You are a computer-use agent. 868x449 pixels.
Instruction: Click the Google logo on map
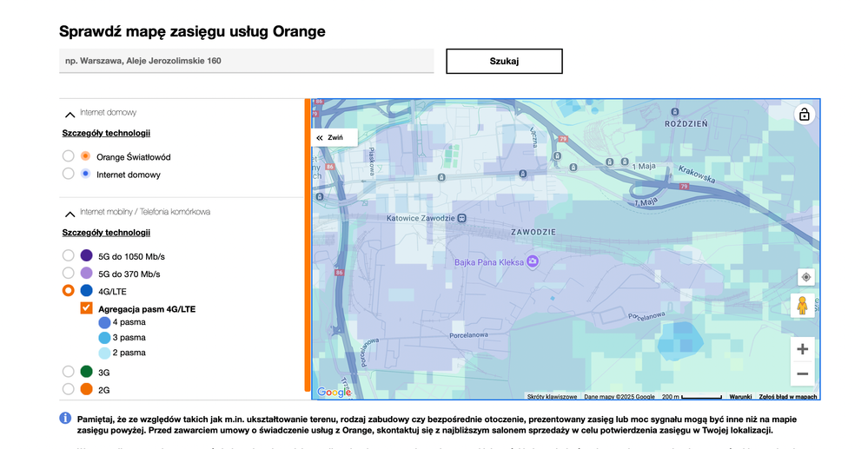click(334, 393)
